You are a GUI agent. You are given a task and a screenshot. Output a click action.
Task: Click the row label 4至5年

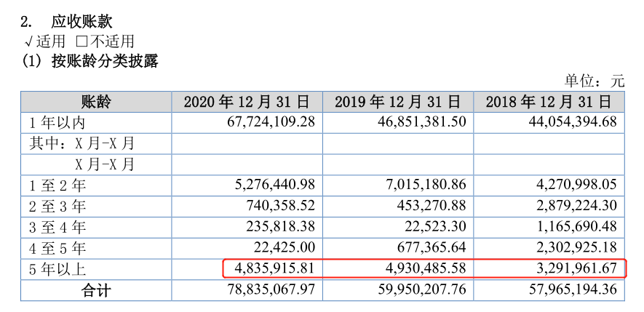[57, 249]
